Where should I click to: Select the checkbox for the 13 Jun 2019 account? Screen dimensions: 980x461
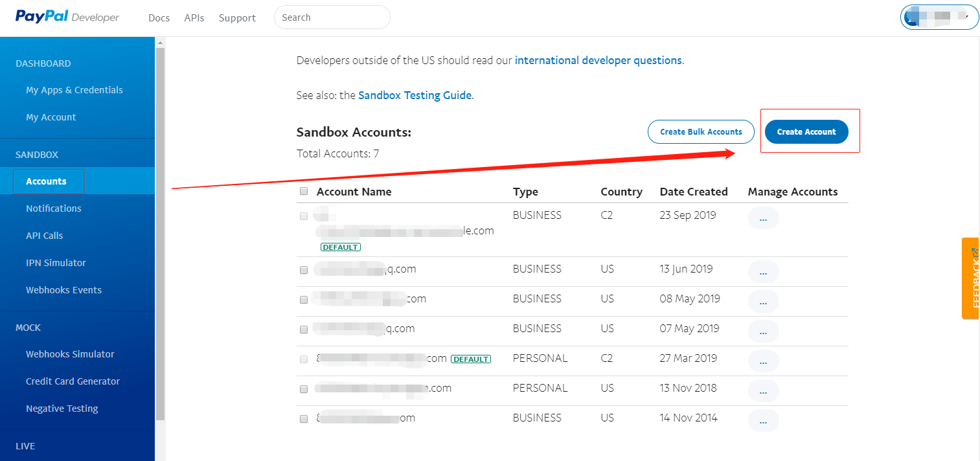coord(304,270)
